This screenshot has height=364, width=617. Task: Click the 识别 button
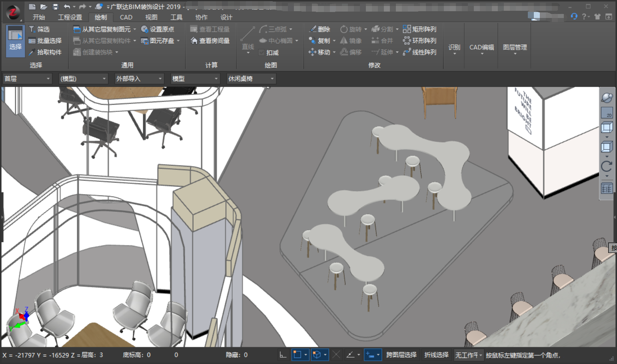[x=454, y=48]
